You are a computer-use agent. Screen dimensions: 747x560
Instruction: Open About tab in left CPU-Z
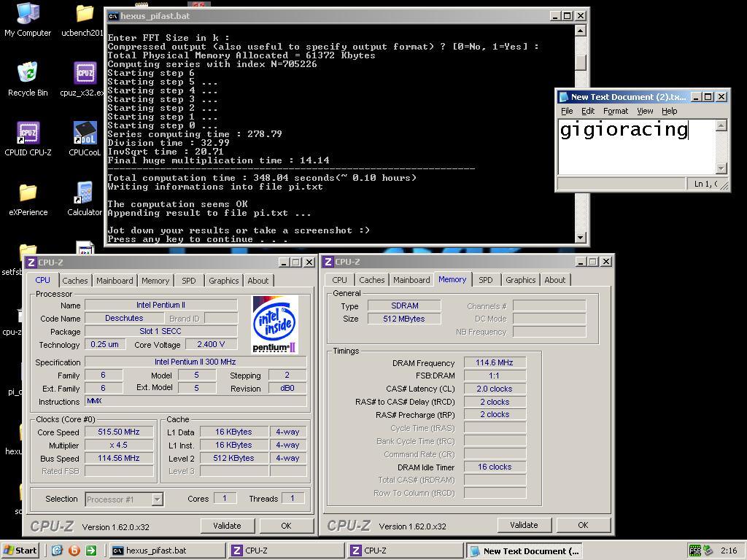258,281
